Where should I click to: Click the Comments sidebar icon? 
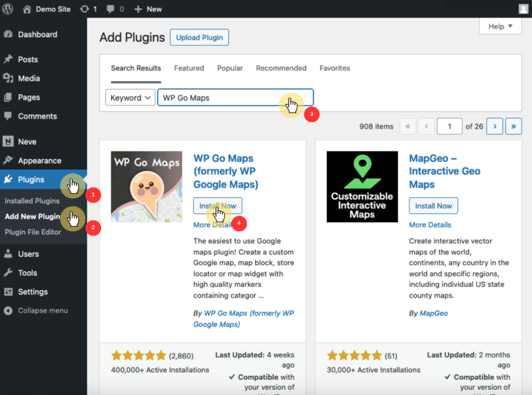(8, 116)
